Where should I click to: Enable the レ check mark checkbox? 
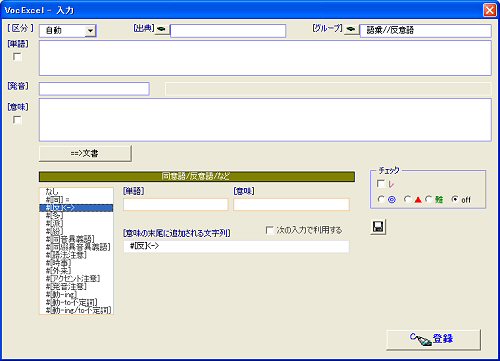point(380,184)
